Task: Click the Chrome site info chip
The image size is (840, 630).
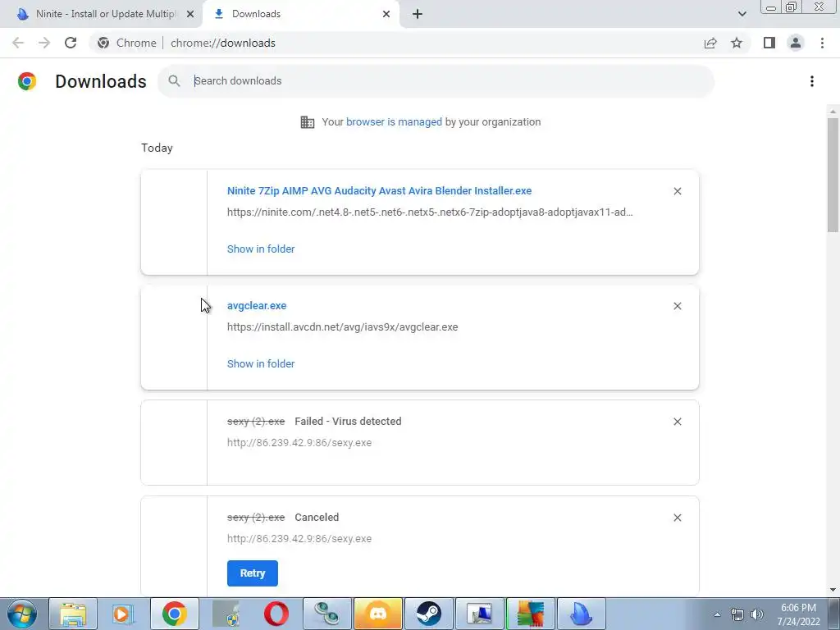Action: coord(127,43)
